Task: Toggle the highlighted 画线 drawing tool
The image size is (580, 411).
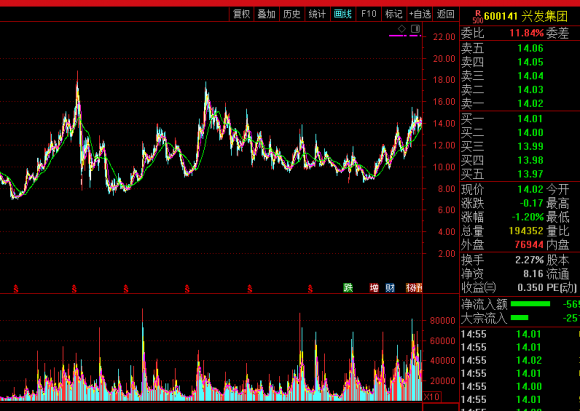Action: point(343,14)
